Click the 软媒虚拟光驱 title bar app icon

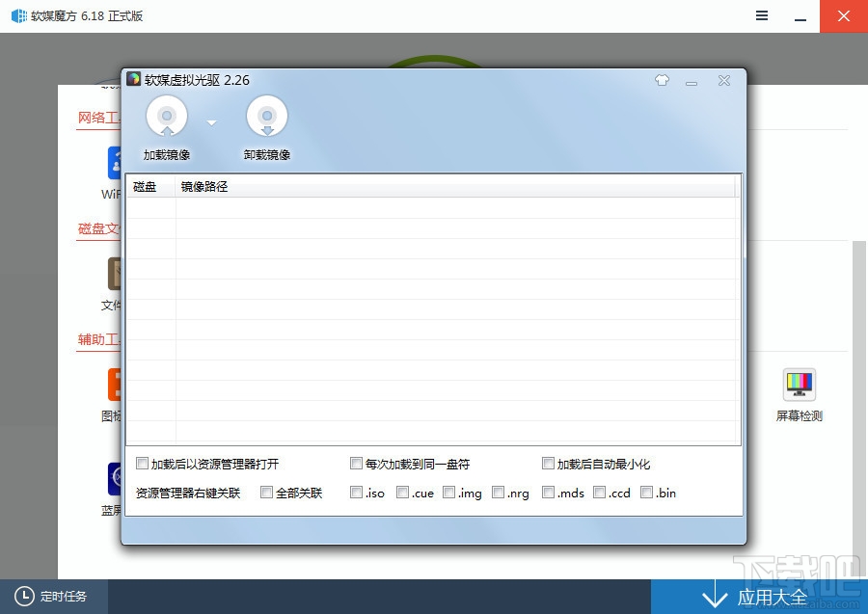133,79
